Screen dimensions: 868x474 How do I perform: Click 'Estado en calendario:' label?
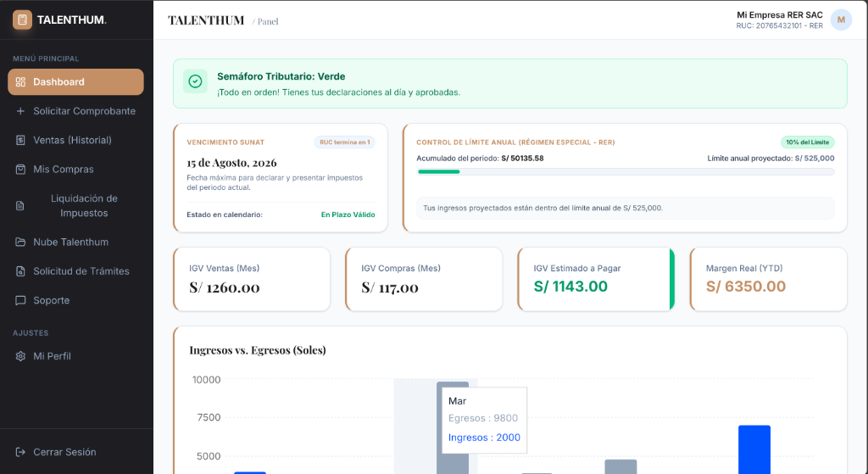coord(225,215)
